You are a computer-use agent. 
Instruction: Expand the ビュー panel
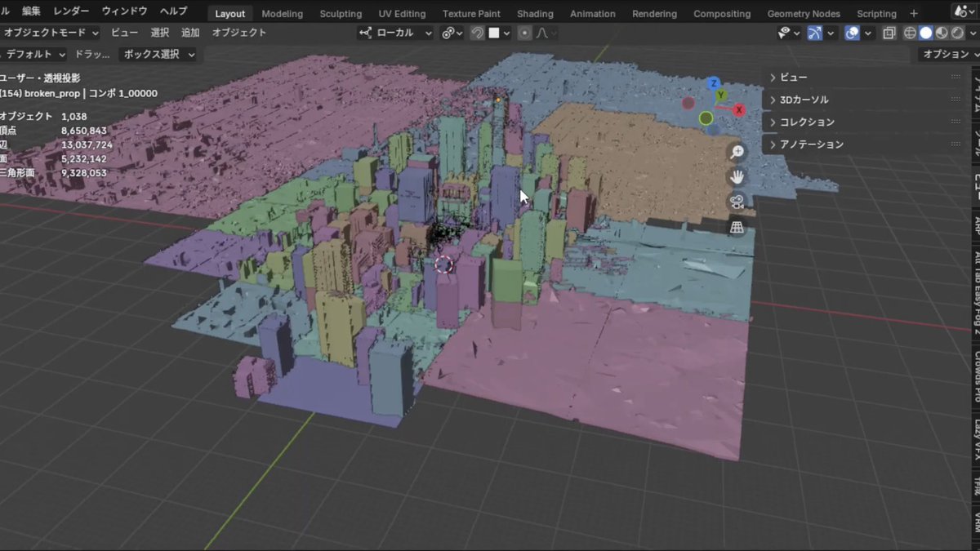(865, 77)
